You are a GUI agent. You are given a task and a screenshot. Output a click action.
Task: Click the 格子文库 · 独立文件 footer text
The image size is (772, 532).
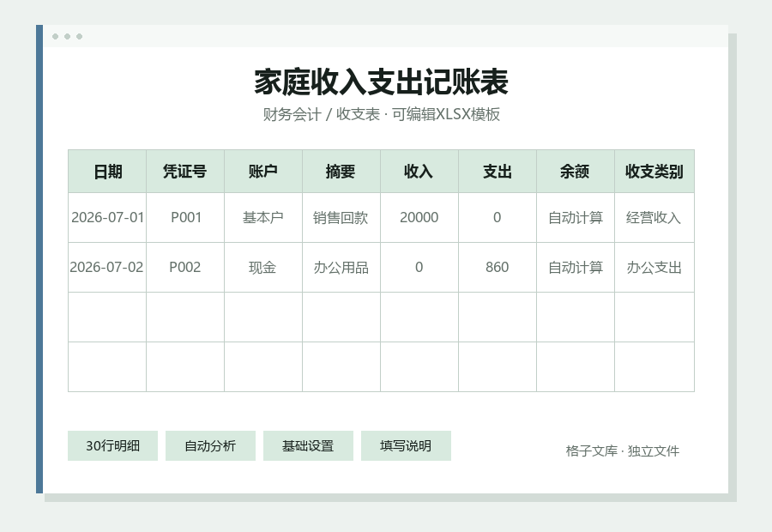pos(623,450)
